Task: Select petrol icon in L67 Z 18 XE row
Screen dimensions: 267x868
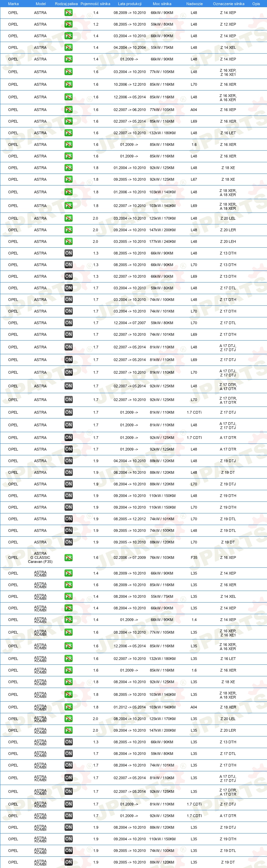Action: [69, 179]
